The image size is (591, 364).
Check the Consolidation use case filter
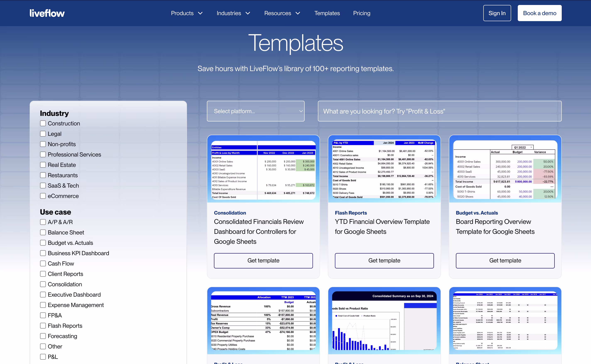click(x=43, y=284)
